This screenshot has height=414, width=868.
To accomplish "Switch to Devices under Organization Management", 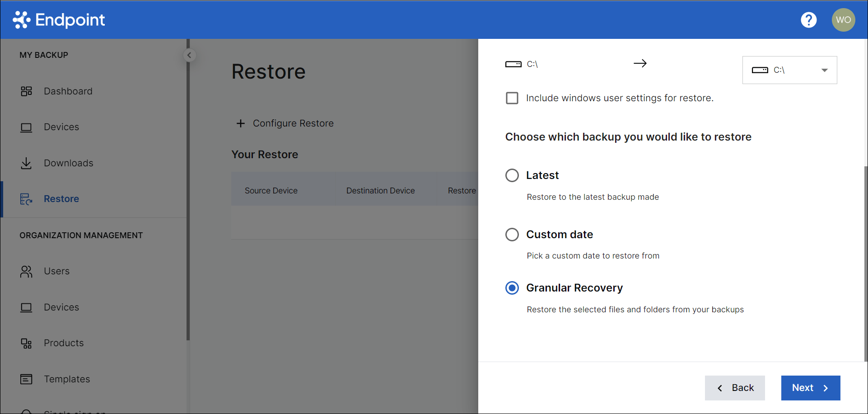I will coord(26,307).
